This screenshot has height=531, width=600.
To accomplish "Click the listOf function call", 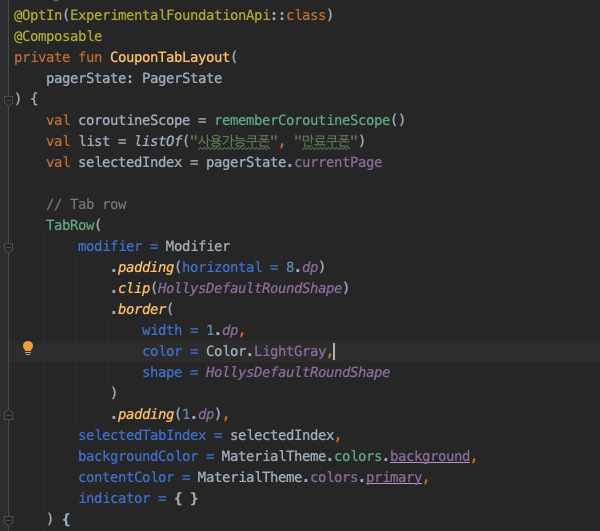I will [x=158, y=142].
